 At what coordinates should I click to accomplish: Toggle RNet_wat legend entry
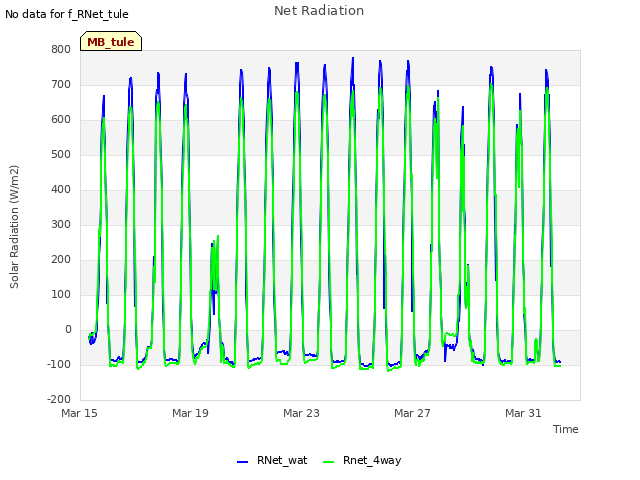pos(272,460)
